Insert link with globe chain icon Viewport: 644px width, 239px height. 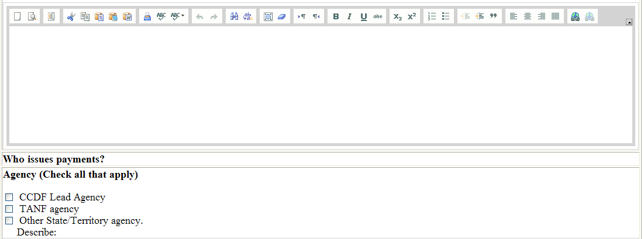click(576, 17)
